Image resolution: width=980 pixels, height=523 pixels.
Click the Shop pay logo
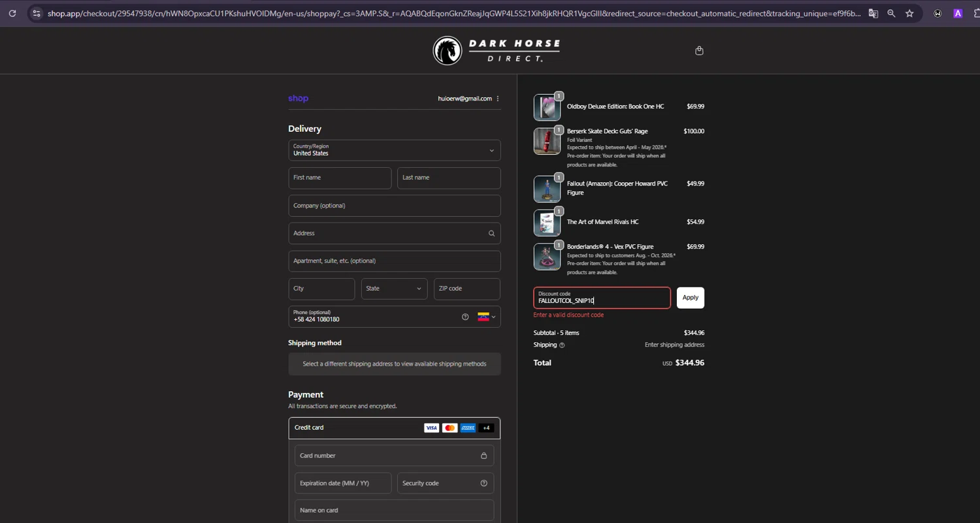tap(298, 99)
